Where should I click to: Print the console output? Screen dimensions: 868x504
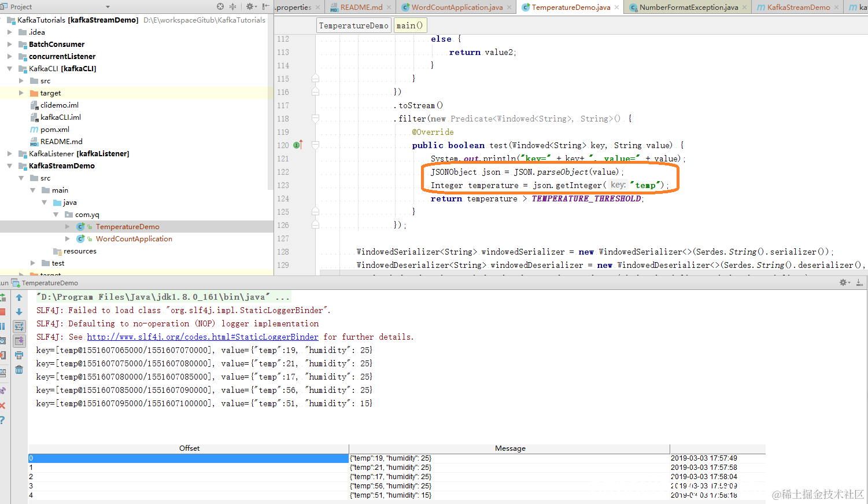click(x=19, y=355)
